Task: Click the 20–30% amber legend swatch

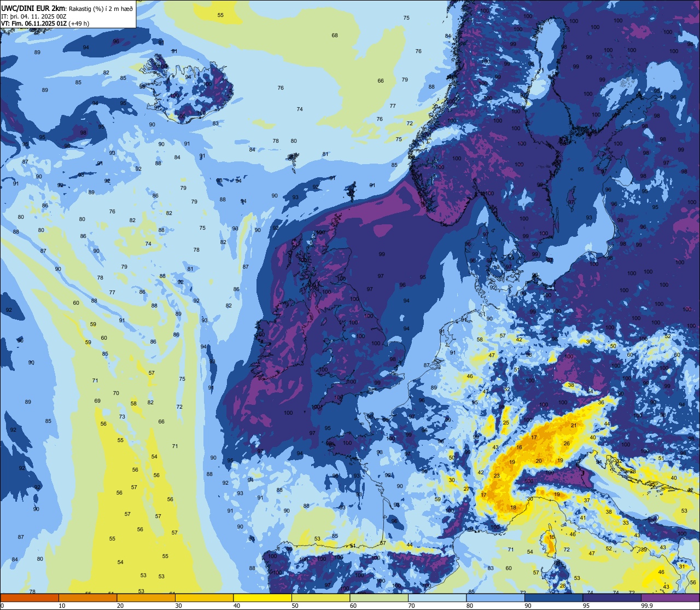Action: tap(146, 597)
